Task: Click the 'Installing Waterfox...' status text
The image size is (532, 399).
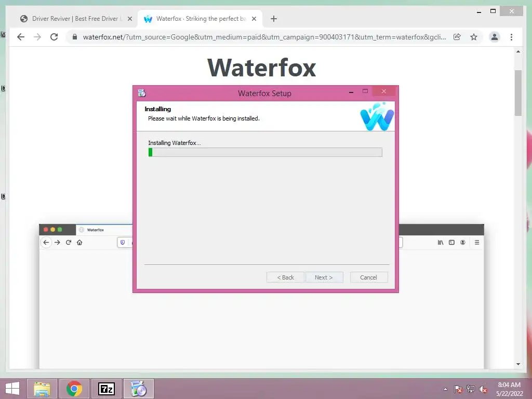Action: (x=175, y=143)
